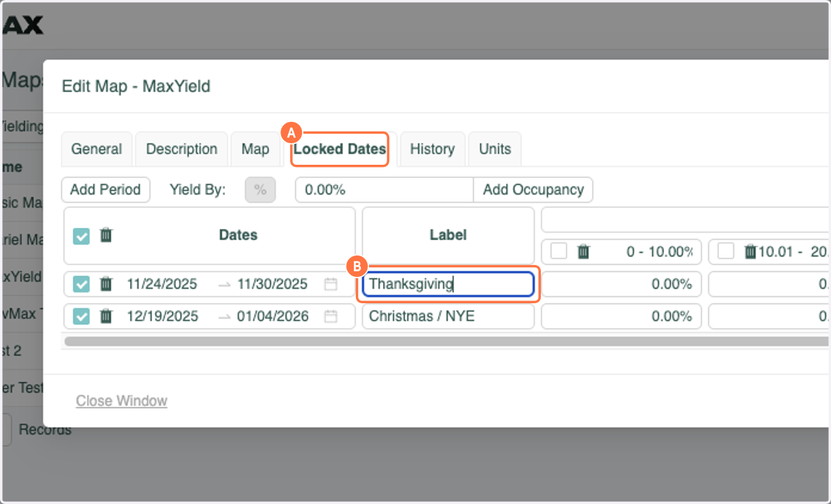Click the 11/24/2025 start date

coord(162,284)
